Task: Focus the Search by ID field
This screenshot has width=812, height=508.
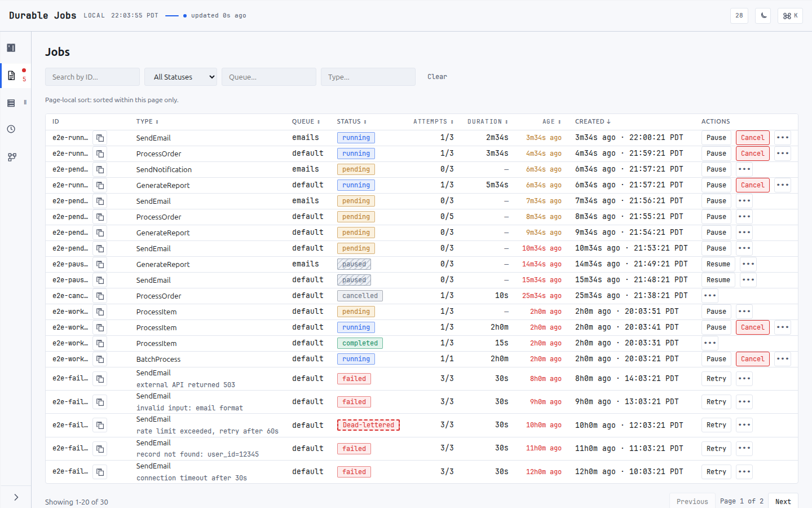Action: [x=92, y=77]
